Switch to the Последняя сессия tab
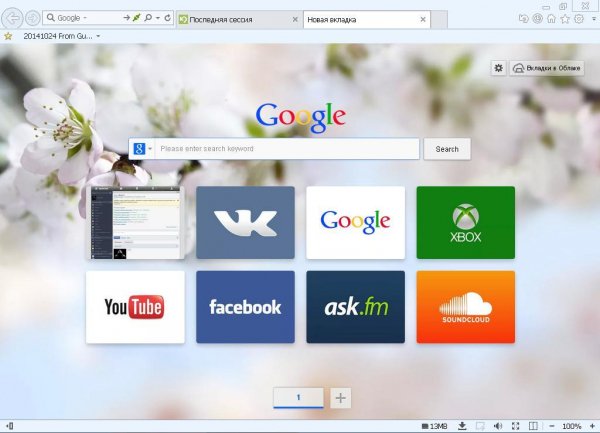 [x=239, y=20]
